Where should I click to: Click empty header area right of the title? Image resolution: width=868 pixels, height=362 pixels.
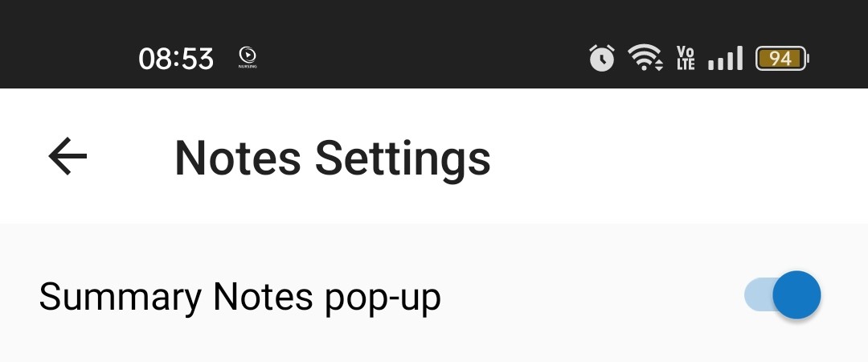(675, 157)
